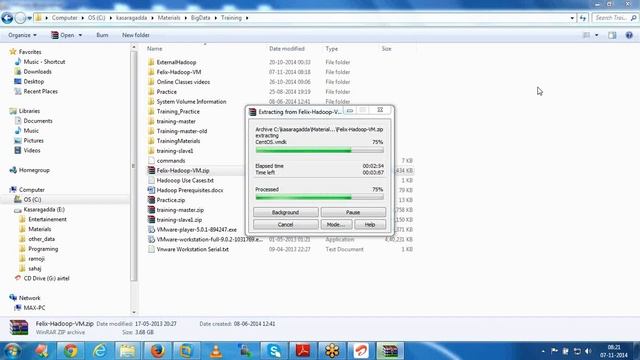
Task: Open the Airtel app on the taskbar
Action: (x=361, y=351)
